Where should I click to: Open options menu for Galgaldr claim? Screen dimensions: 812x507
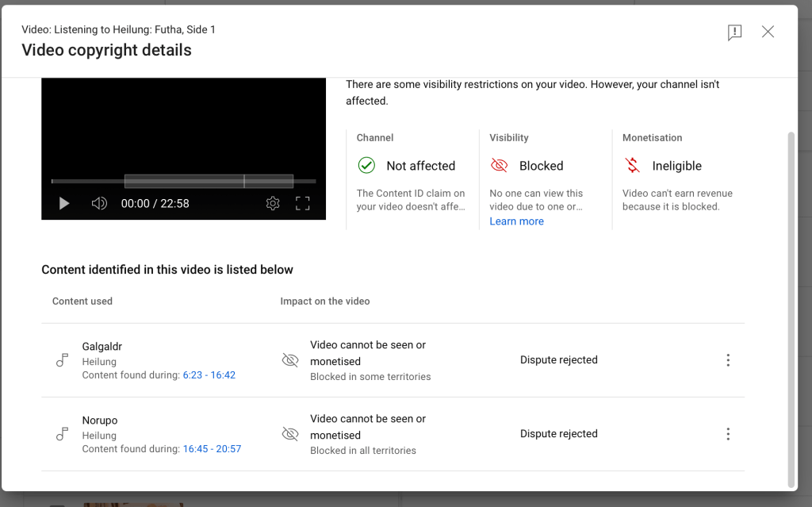pyautogui.click(x=728, y=360)
